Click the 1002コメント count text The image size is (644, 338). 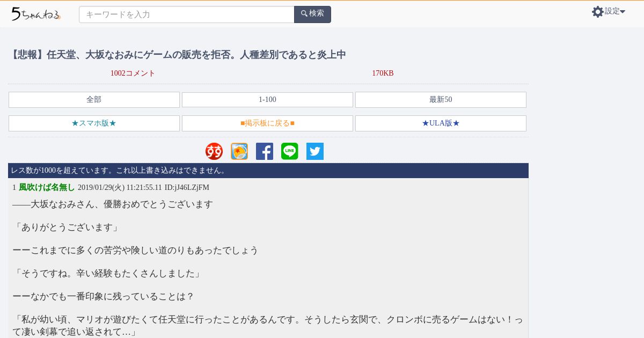133,74
